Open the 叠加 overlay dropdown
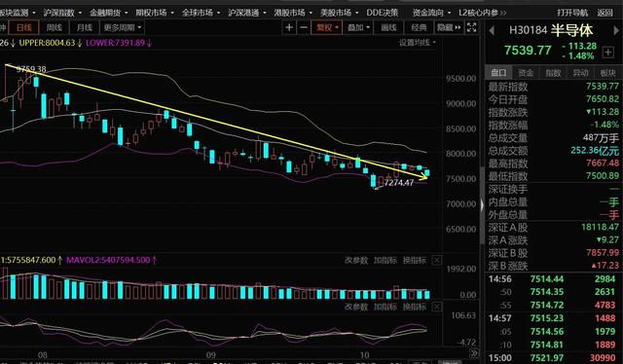The image size is (623, 364). coord(358,27)
